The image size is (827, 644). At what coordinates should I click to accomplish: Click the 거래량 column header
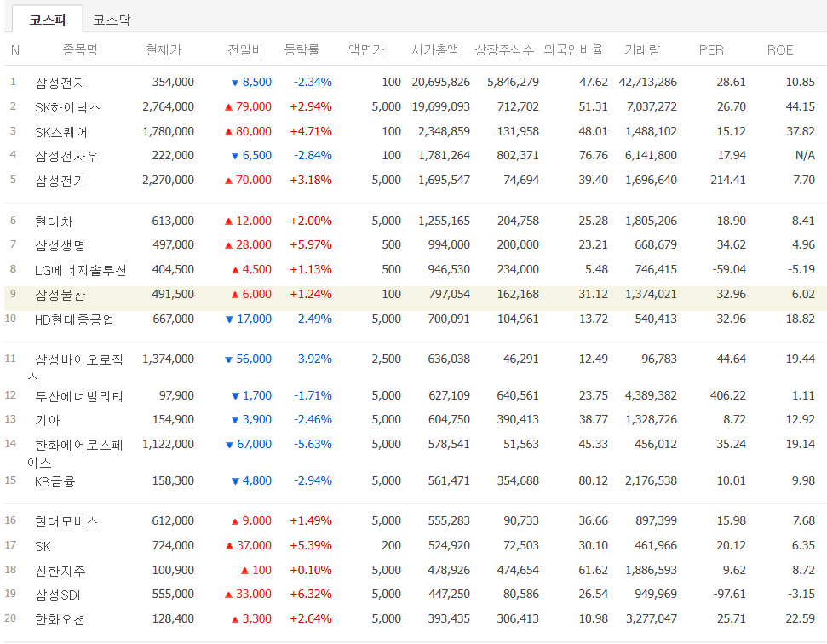[x=642, y=49]
